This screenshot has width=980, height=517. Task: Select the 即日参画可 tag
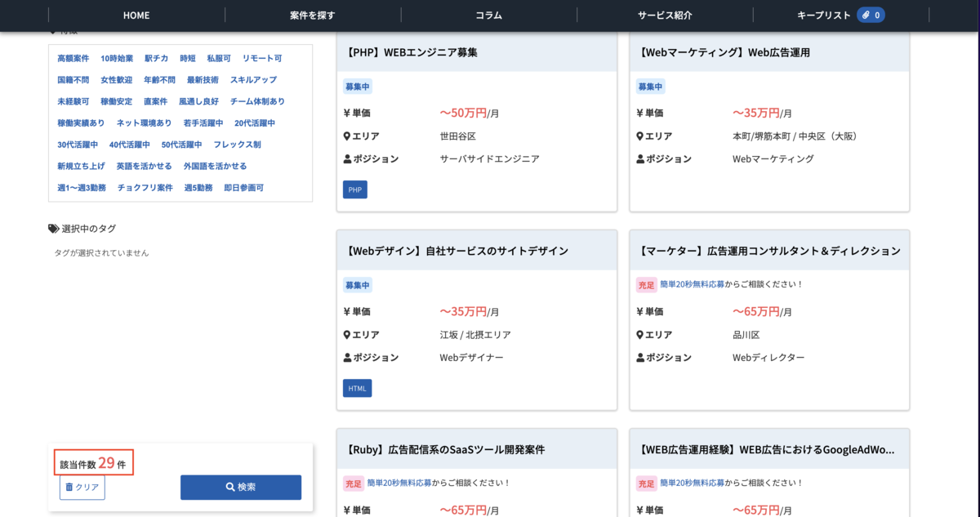(x=244, y=188)
